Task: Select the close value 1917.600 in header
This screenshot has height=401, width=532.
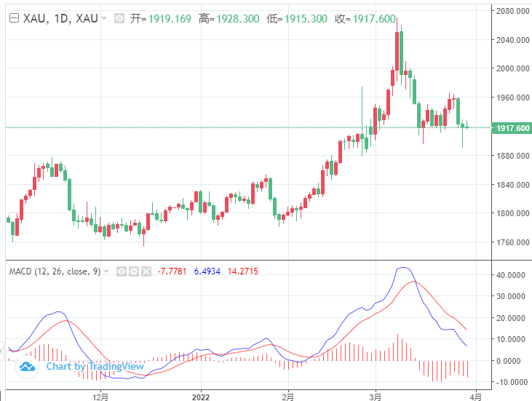Action: coord(374,18)
